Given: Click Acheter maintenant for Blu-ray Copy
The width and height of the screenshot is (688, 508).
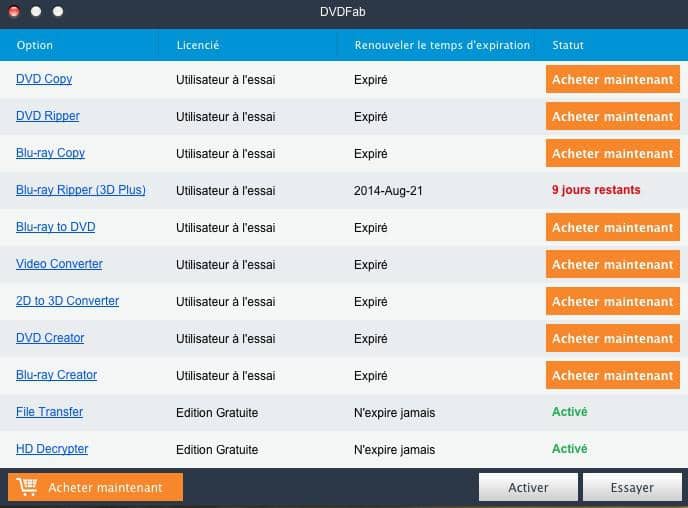Looking at the screenshot, I should [x=613, y=153].
